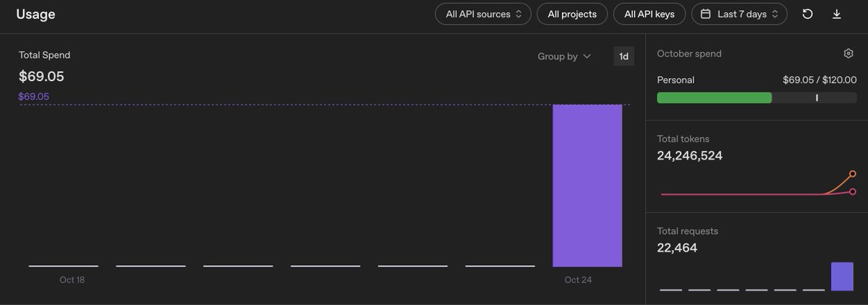The image size is (868, 305).
Task: Click the October spend heading
Action: pyautogui.click(x=689, y=53)
